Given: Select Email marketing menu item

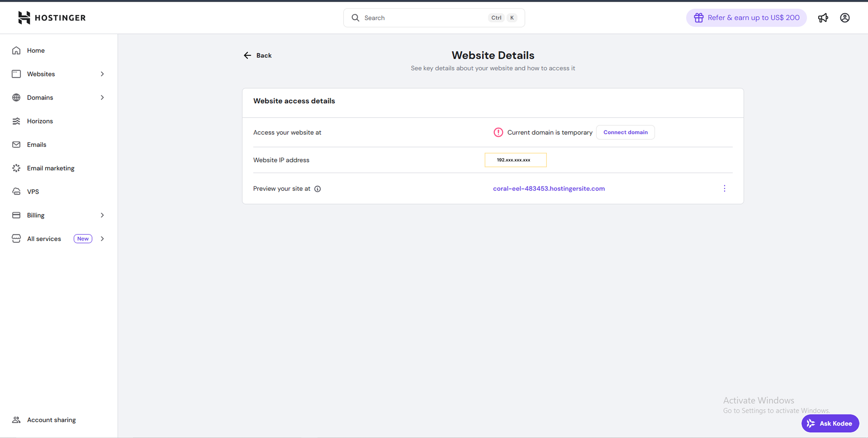Looking at the screenshot, I should coord(51,168).
